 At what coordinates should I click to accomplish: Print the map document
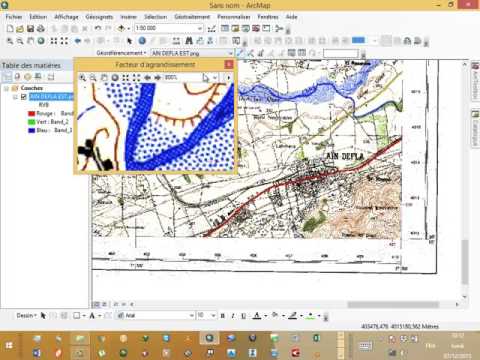(x=41, y=29)
